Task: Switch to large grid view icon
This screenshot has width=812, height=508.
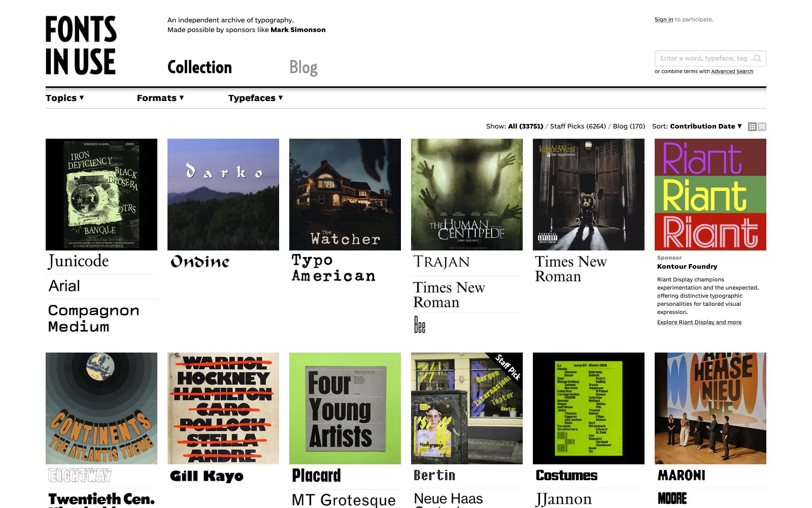Action: tap(762, 126)
